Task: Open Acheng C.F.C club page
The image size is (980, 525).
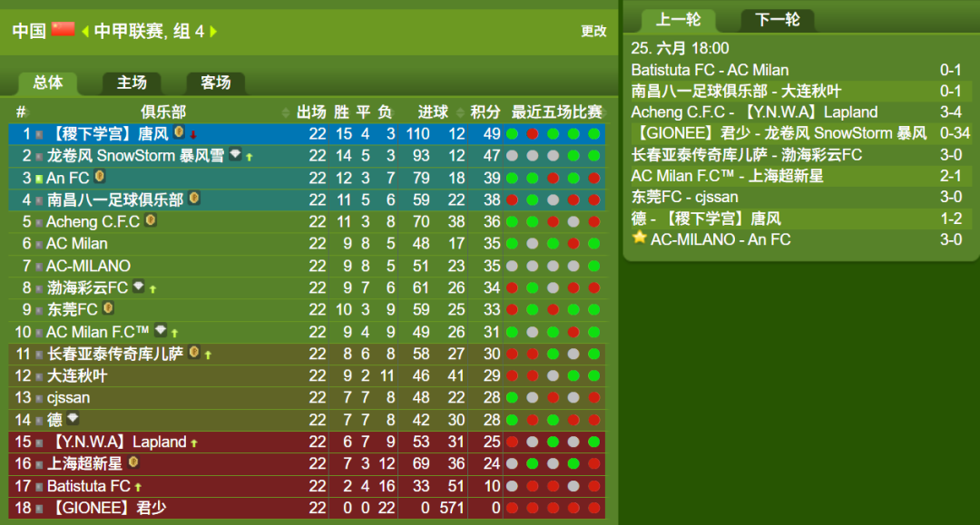Action: [93, 221]
